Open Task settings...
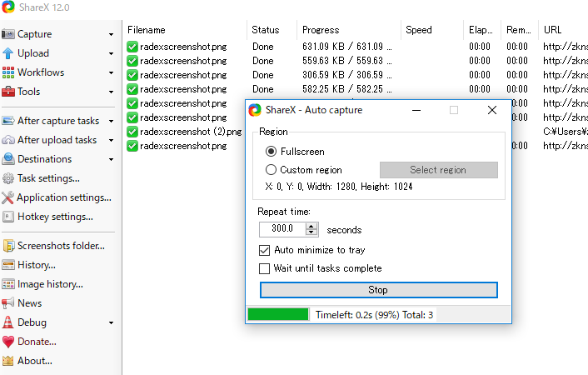This screenshot has width=588, height=375. [49, 178]
